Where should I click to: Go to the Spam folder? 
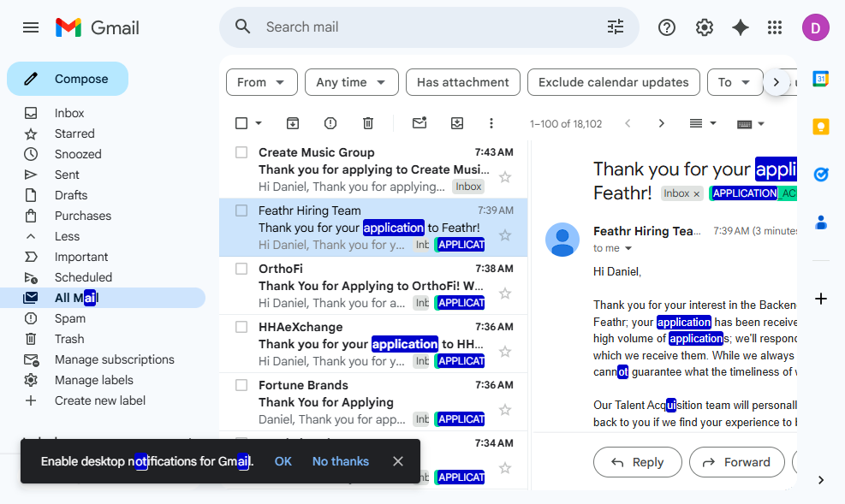point(70,318)
